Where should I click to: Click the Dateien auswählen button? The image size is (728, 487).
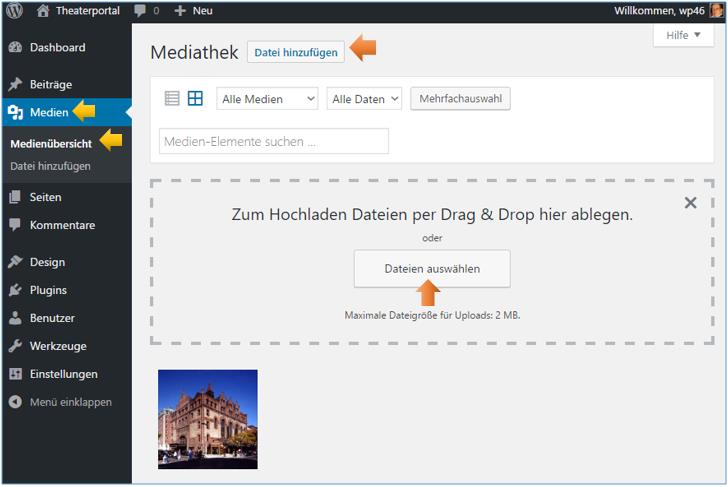point(432,269)
